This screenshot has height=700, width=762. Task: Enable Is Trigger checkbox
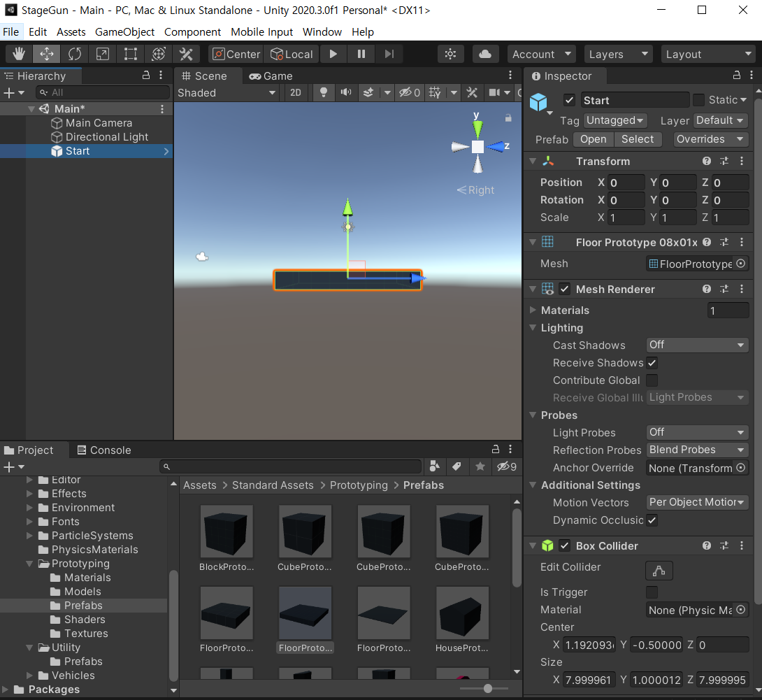tap(652, 592)
